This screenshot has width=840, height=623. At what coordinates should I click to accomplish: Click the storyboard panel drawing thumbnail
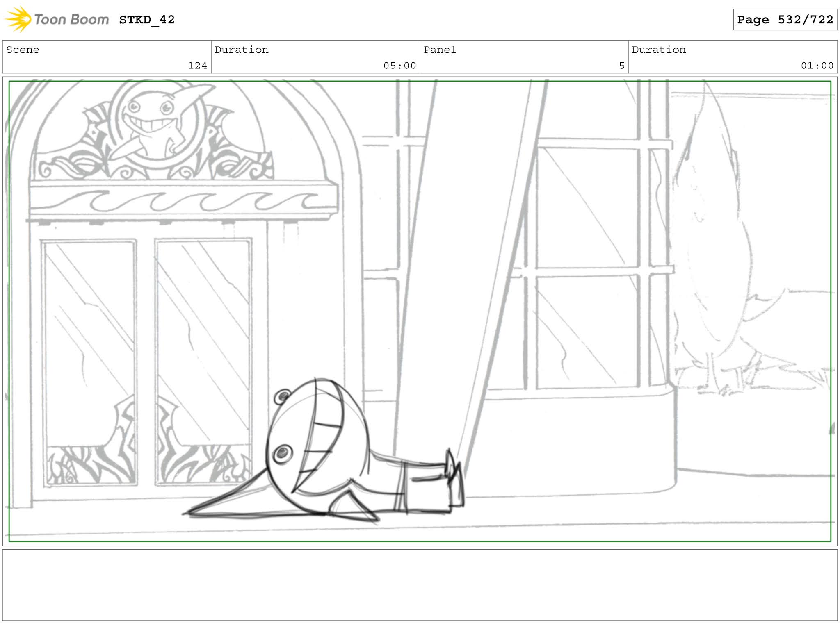coord(420,311)
